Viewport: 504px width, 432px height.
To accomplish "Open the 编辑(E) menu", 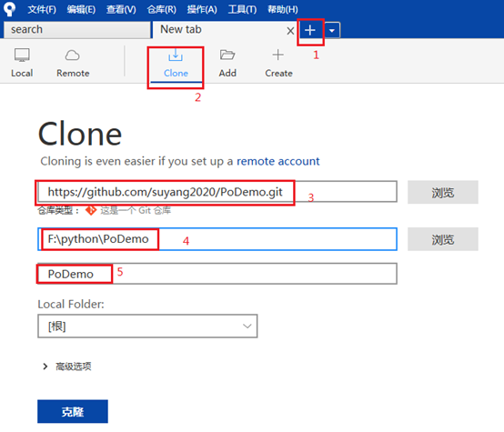I will 81,9.
